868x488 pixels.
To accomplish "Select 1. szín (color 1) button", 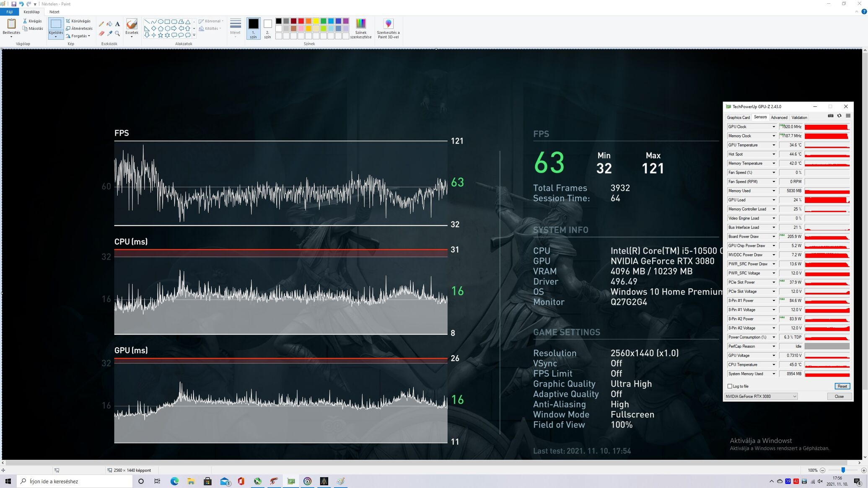I will click(253, 28).
